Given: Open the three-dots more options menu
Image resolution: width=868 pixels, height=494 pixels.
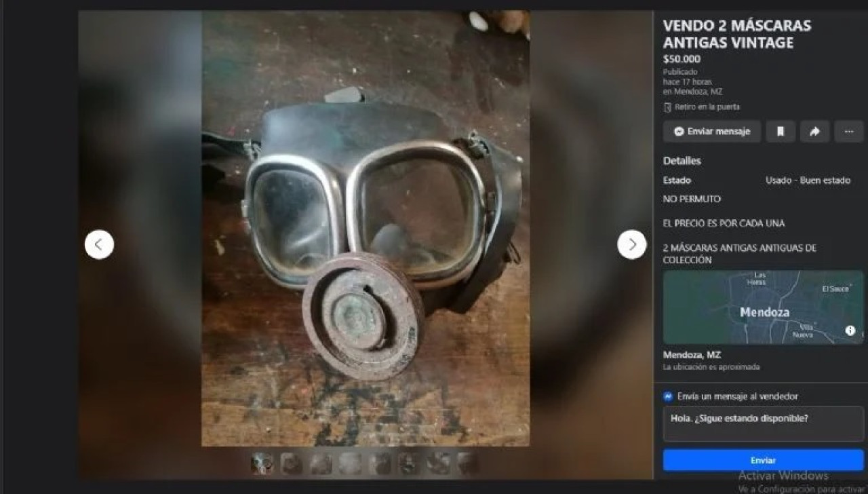Looking at the screenshot, I should 849,132.
